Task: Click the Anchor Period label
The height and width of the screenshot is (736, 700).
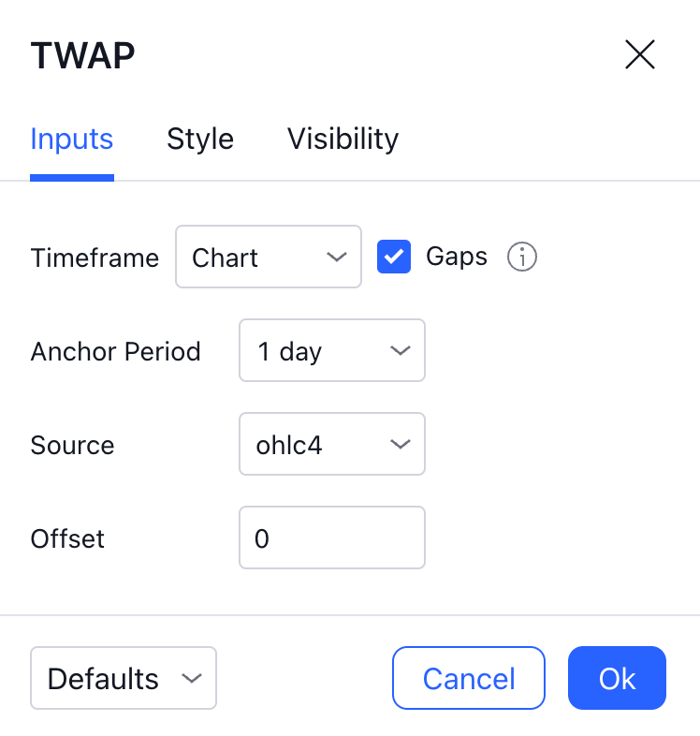Action: (115, 351)
